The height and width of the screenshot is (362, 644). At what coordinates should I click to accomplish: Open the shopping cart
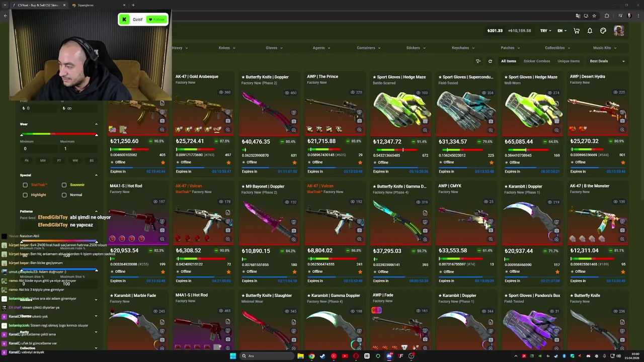click(577, 31)
